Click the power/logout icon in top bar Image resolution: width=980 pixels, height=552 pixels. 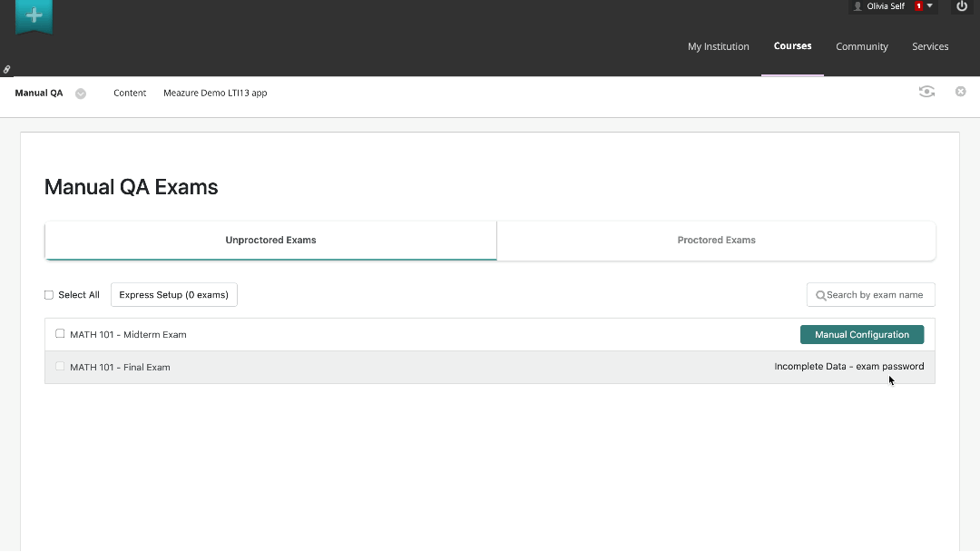962,6
